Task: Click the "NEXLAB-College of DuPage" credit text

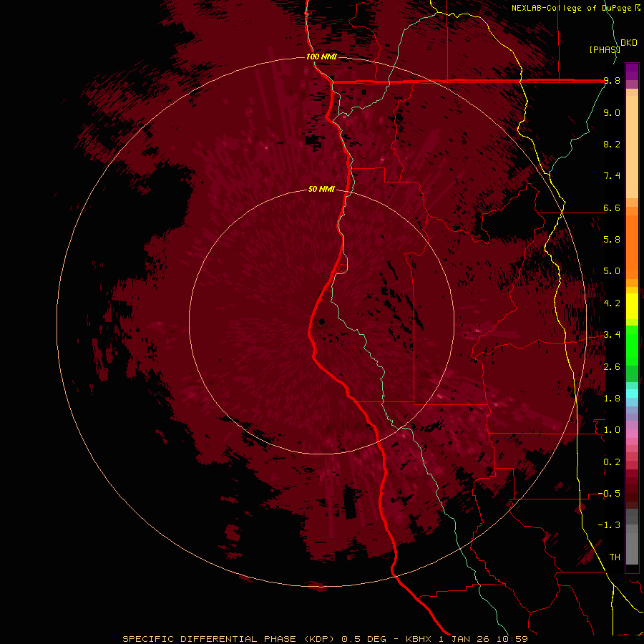Action: click(571, 8)
